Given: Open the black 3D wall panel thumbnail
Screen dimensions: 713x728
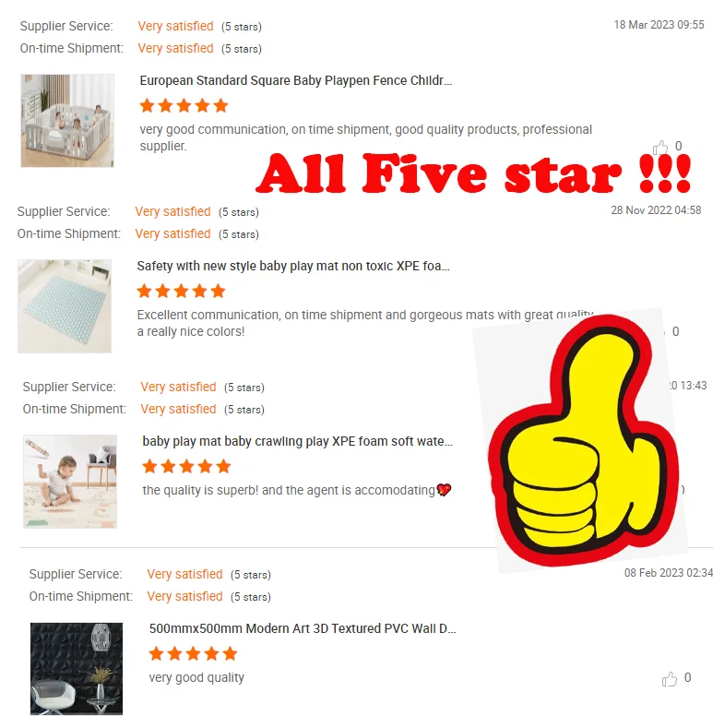Looking at the screenshot, I should (x=77, y=669).
